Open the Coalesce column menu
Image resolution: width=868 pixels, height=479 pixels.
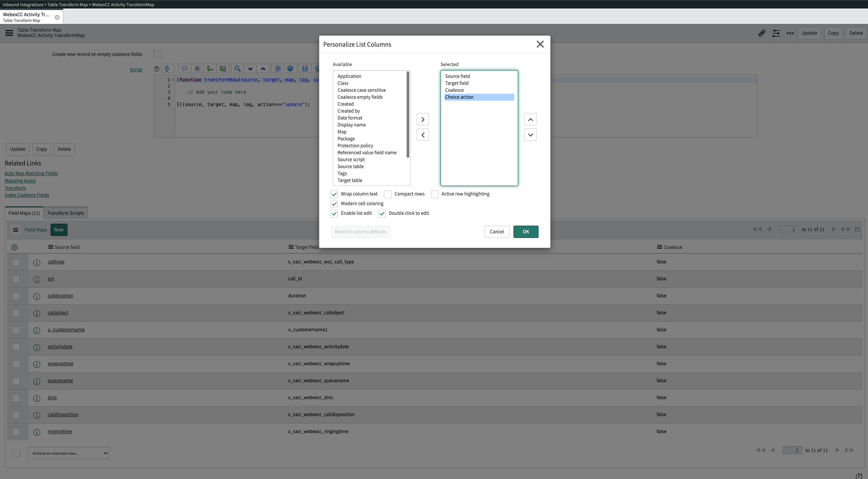(x=659, y=247)
